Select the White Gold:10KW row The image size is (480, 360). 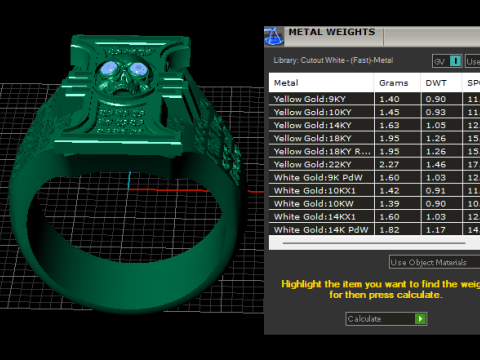click(x=374, y=203)
